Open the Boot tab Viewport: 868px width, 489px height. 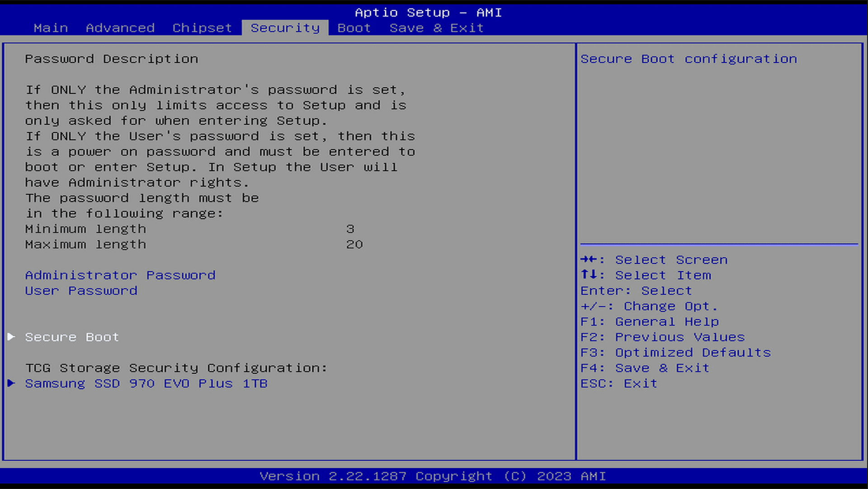(x=354, y=28)
